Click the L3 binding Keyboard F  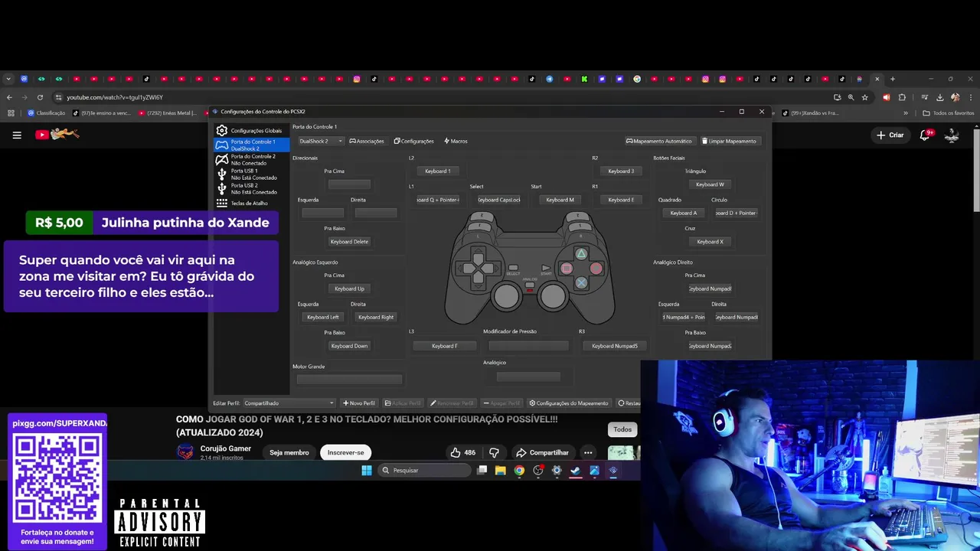(445, 346)
